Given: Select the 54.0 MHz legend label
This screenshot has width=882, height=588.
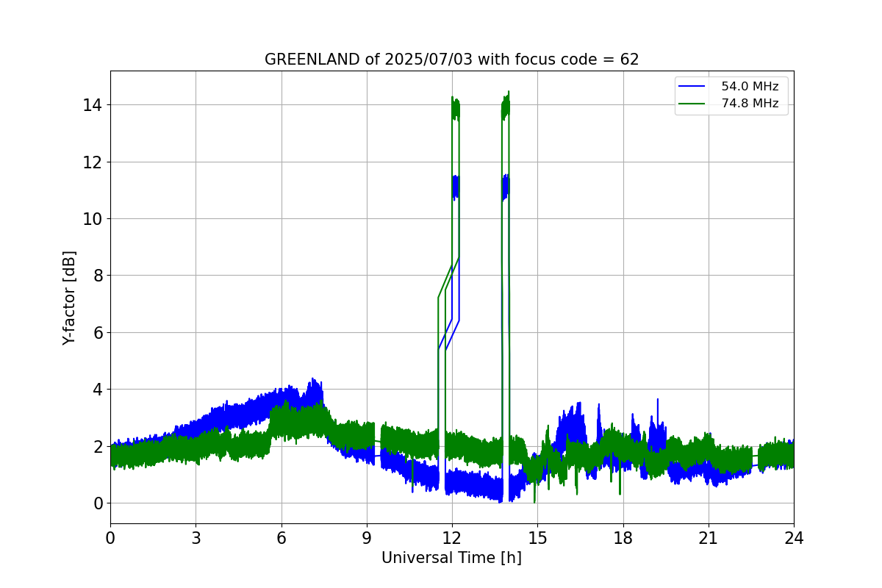Looking at the screenshot, I should (x=750, y=86).
